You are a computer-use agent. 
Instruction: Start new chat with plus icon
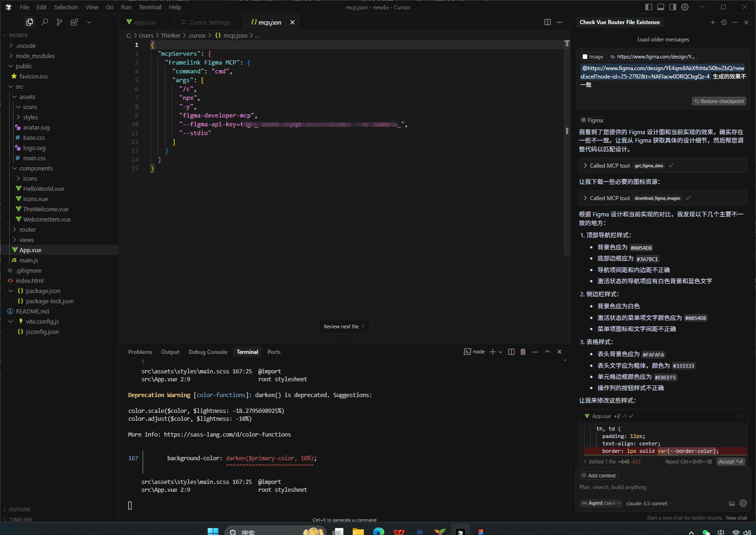click(x=713, y=22)
